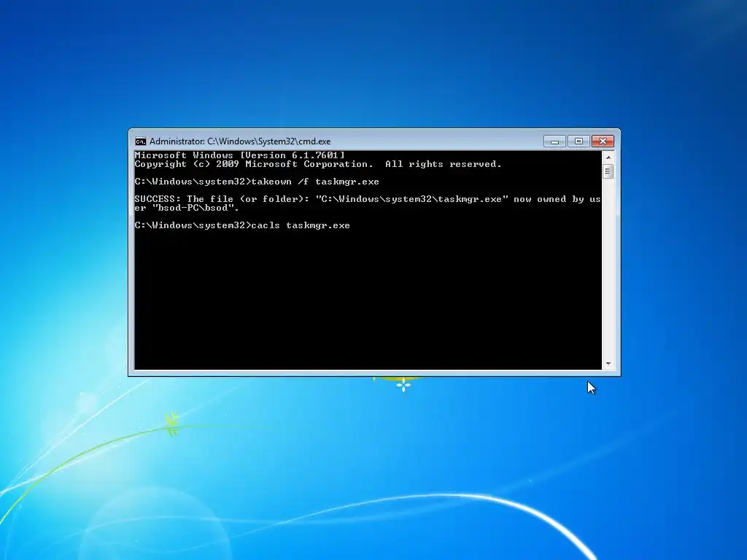The image size is (747, 560).
Task: Minimize the Administrator cmd.exe window
Action: [x=554, y=141]
